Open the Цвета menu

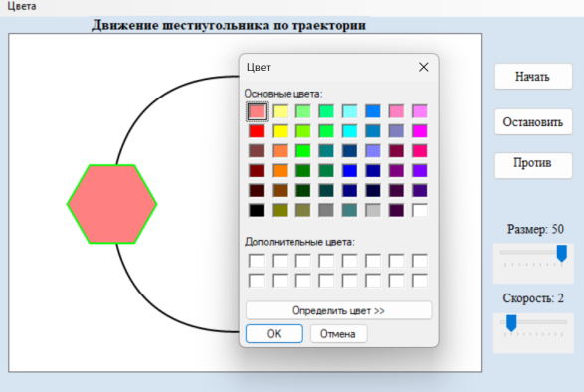[22, 6]
